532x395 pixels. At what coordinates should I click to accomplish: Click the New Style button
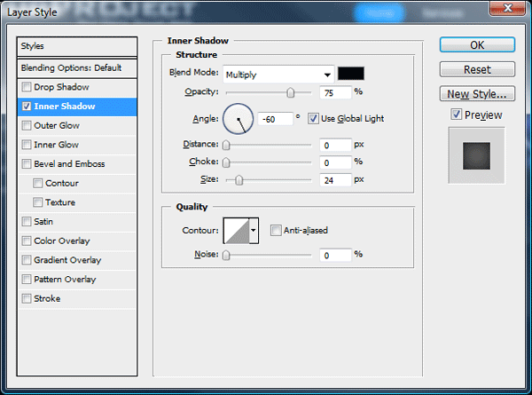[x=477, y=94]
